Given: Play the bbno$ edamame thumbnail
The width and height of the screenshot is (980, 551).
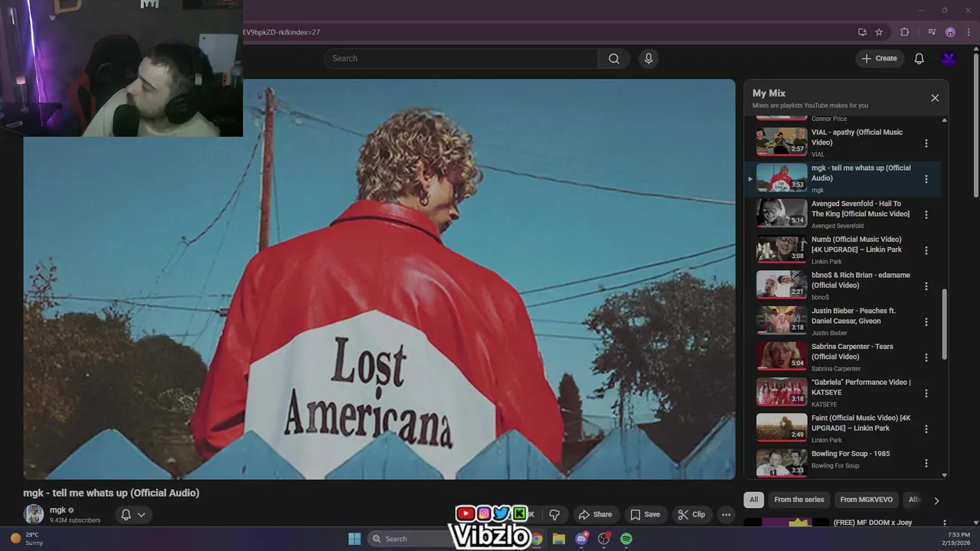Looking at the screenshot, I should point(782,285).
